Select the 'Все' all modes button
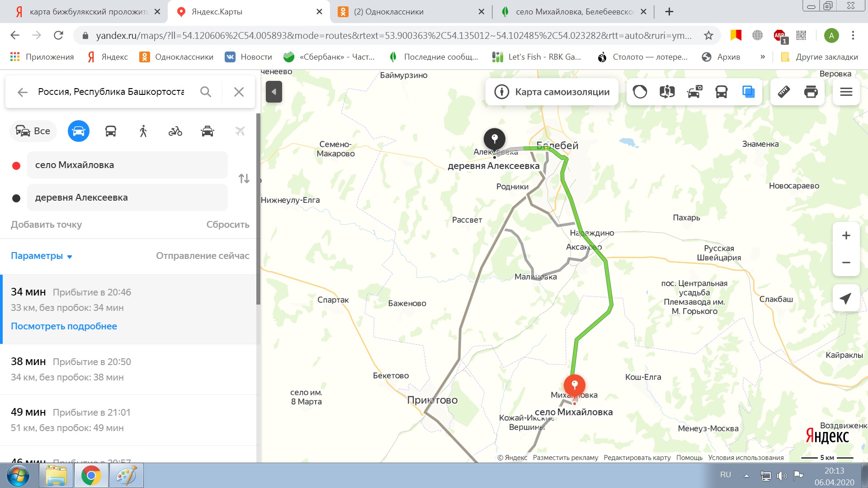Image resolution: width=868 pixels, height=488 pixels. 33,131
